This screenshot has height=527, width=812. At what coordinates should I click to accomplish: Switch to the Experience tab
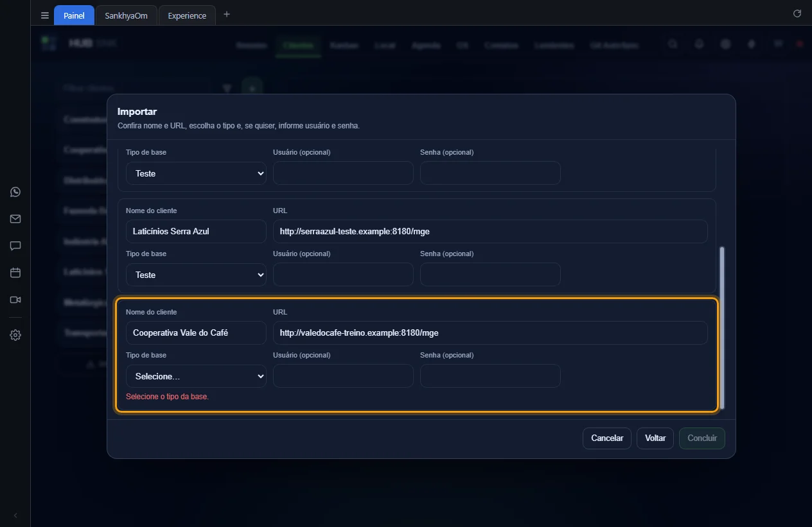187,15
